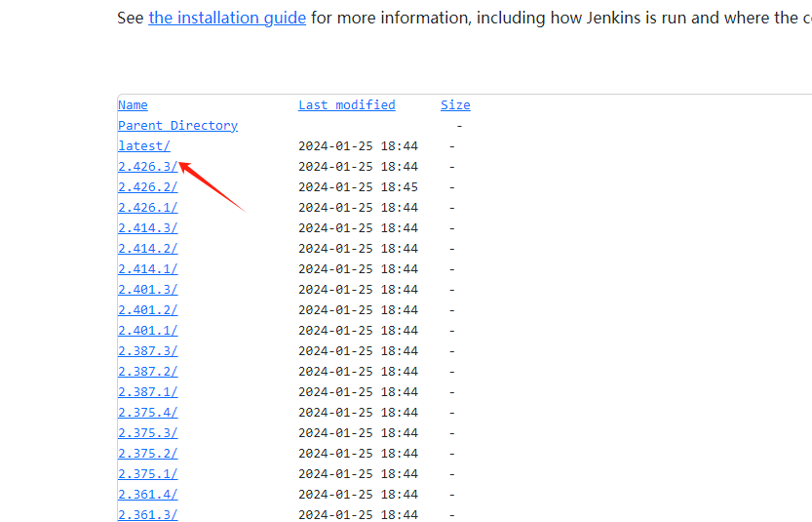Open the 2.387.2/ version folder
The height and width of the screenshot is (522, 812).
click(147, 371)
